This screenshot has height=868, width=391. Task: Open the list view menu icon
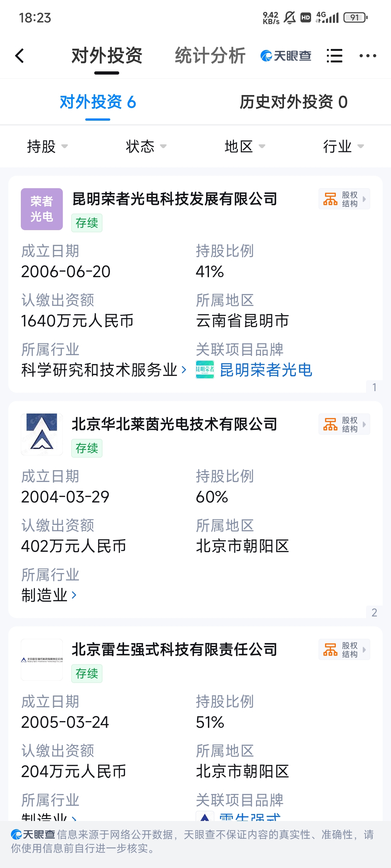tap(334, 56)
